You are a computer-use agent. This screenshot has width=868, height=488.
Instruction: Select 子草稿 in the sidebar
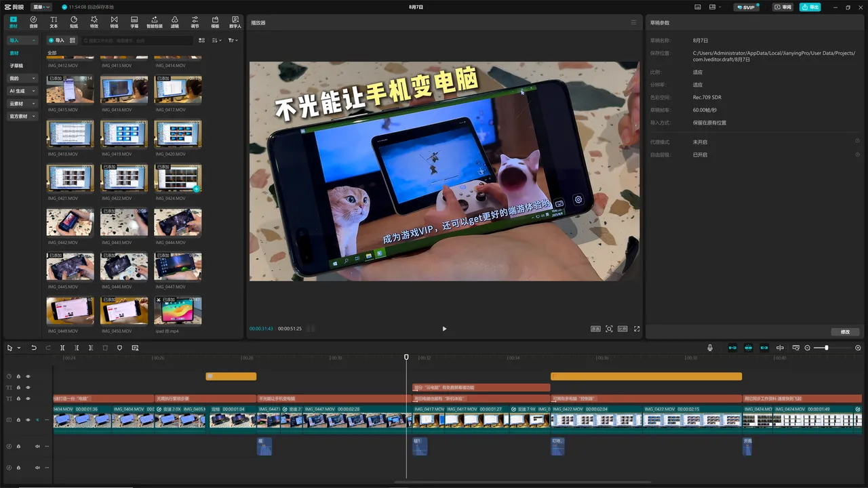16,66
